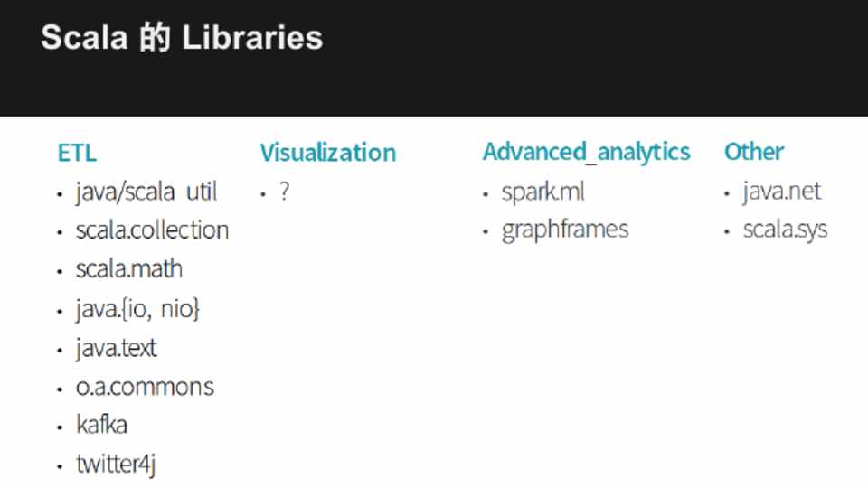
Task: Click the bullet dot before kafka
Action: (59, 427)
